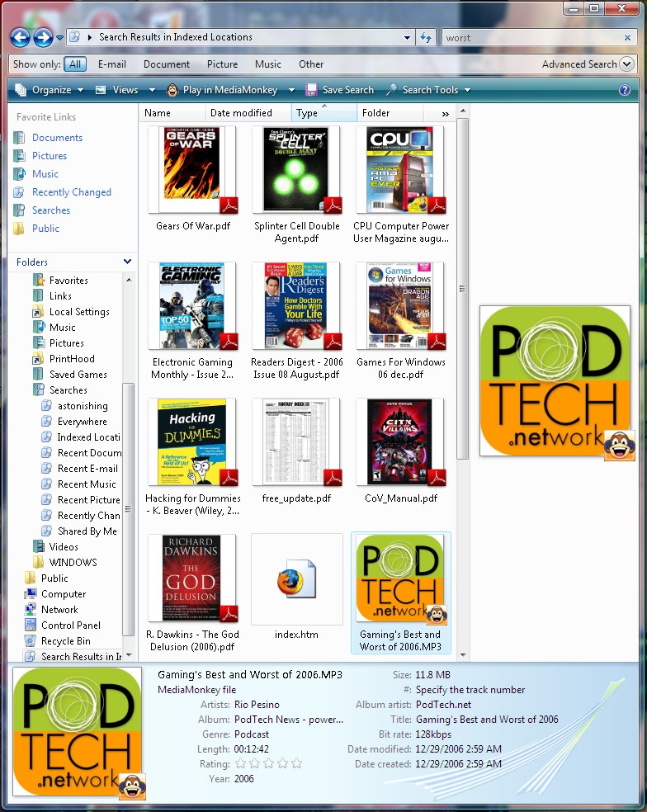The image size is (647, 812).
Task: Filter results to Music
Action: (268, 64)
